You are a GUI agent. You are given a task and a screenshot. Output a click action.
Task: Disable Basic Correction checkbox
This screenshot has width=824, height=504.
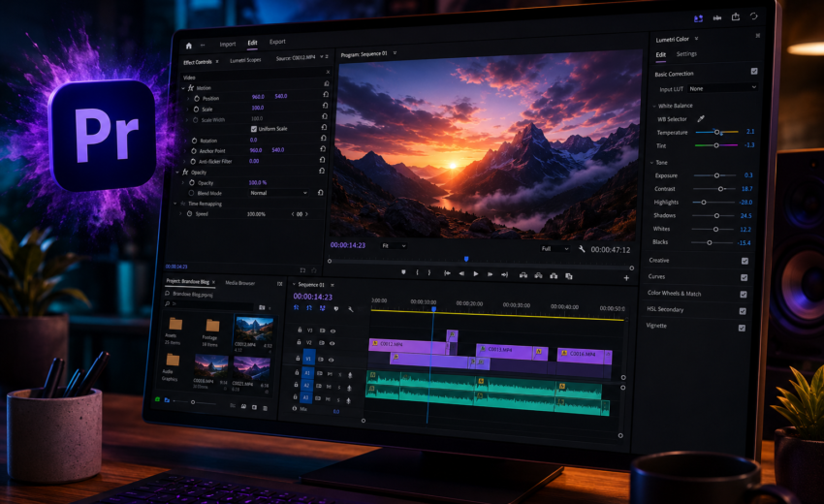754,71
